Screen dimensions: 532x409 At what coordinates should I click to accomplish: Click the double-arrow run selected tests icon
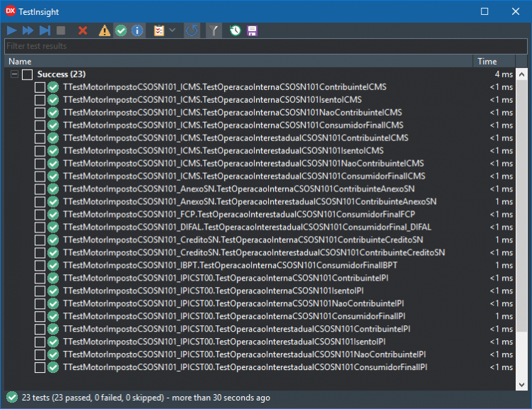pyautogui.click(x=28, y=31)
